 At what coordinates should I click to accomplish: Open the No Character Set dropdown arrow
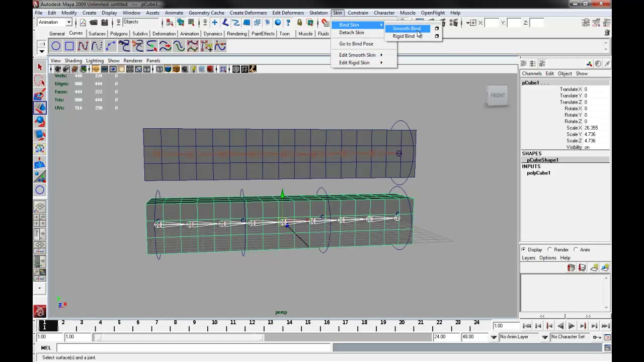[x=545, y=337]
